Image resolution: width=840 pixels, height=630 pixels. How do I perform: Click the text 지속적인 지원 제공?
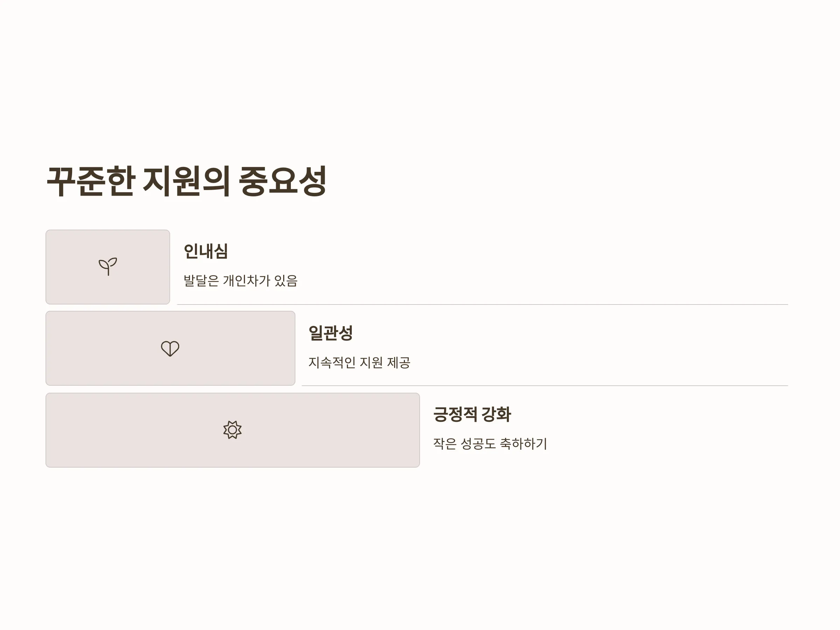pyautogui.click(x=359, y=362)
